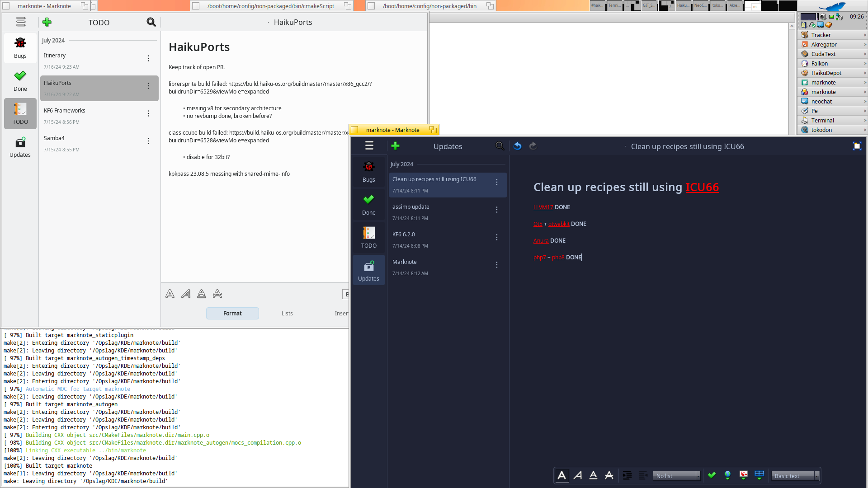Viewport: 868px width, 488px height.
Task: Toggle italic in dark editor toolbar
Action: 578,475
